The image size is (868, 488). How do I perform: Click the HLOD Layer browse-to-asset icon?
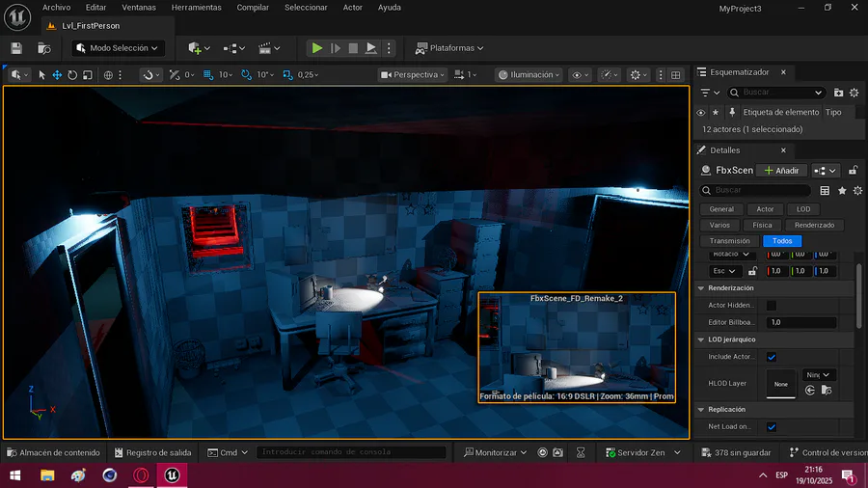coord(827,391)
